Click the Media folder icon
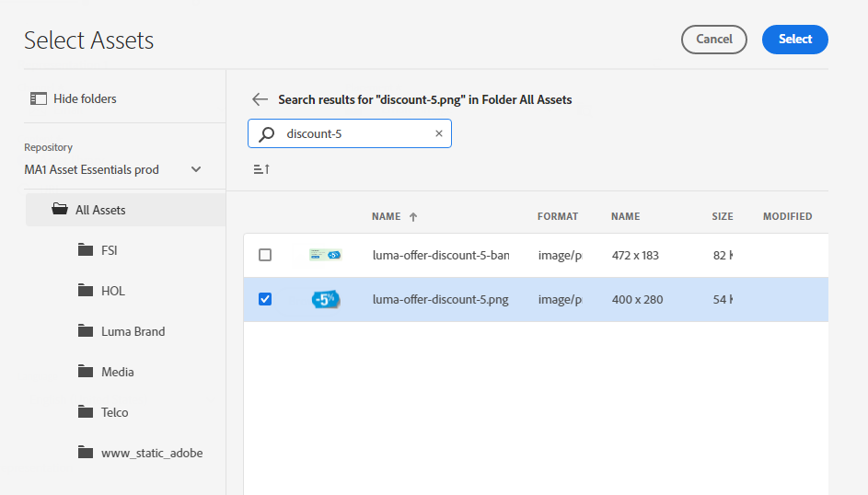868x495 pixels. (86, 371)
